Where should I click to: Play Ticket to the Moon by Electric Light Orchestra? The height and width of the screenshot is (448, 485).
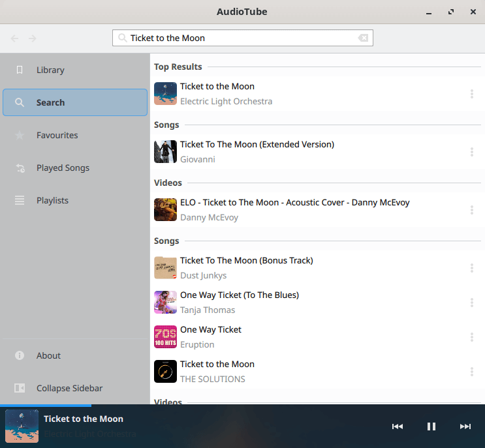coord(317,94)
